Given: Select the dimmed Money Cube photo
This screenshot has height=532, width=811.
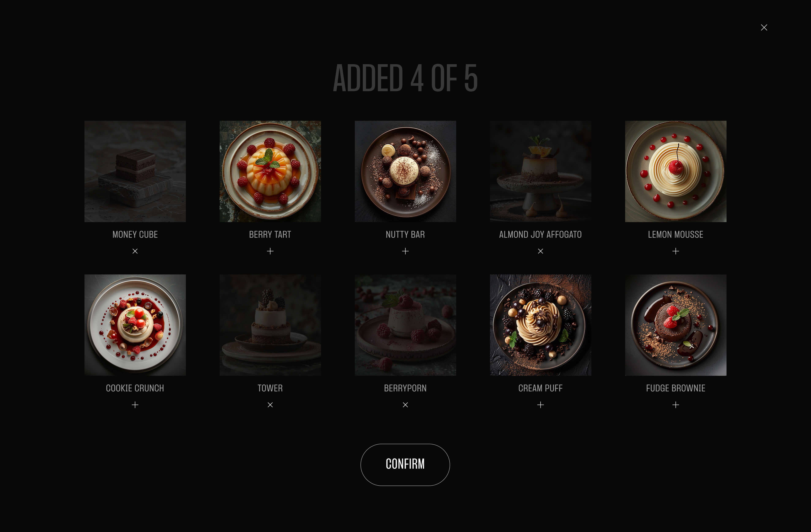Looking at the screenshot, I should pos(135,171).
